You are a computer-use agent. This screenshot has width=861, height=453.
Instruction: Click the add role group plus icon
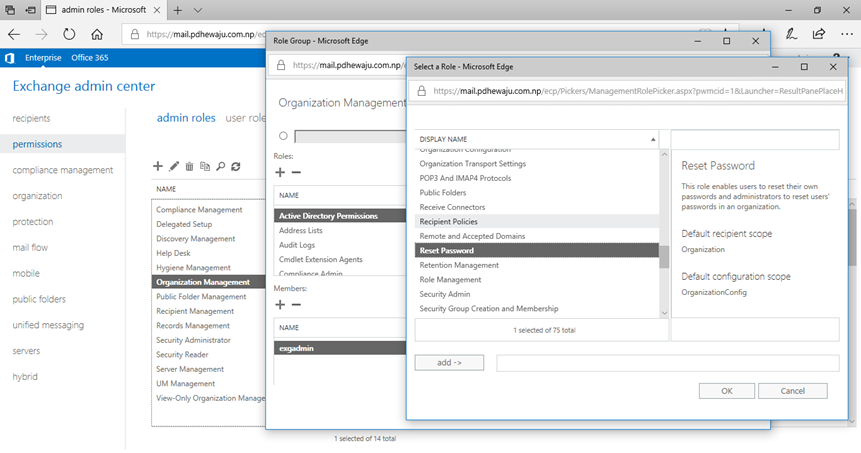click(x=158, y=166)
